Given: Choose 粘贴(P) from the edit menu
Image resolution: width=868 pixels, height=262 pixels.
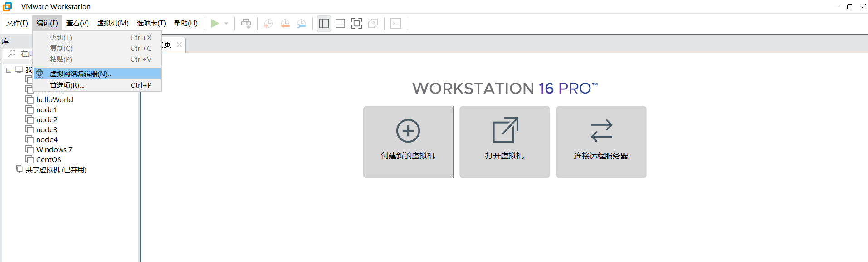Looking at the screenshot, I should pos(97,59).
